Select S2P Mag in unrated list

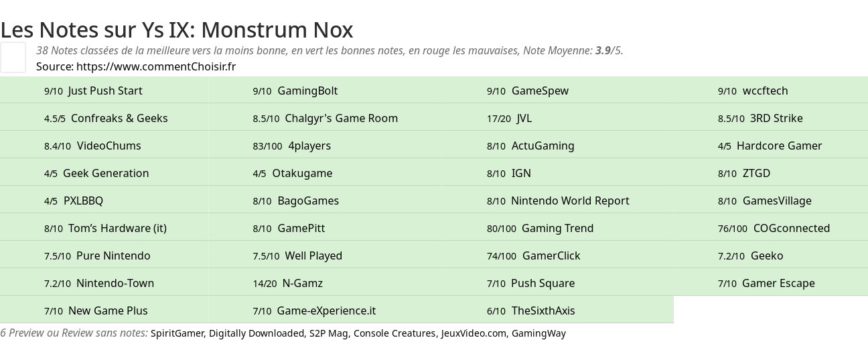coord(328,333)
